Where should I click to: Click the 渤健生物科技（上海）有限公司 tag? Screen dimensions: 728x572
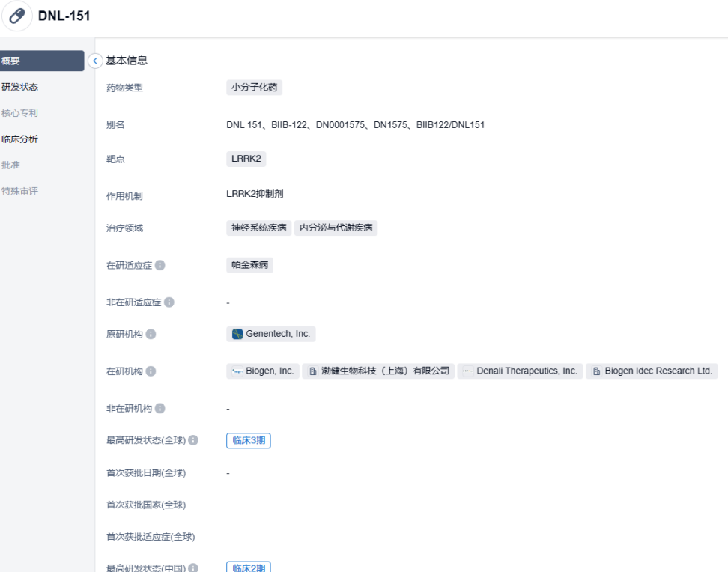click(x=380, y=371)
